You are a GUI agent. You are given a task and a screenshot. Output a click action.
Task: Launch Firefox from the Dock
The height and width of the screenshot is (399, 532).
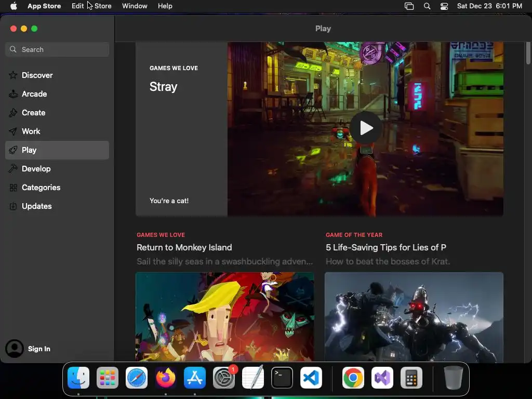tap(166, 378)
